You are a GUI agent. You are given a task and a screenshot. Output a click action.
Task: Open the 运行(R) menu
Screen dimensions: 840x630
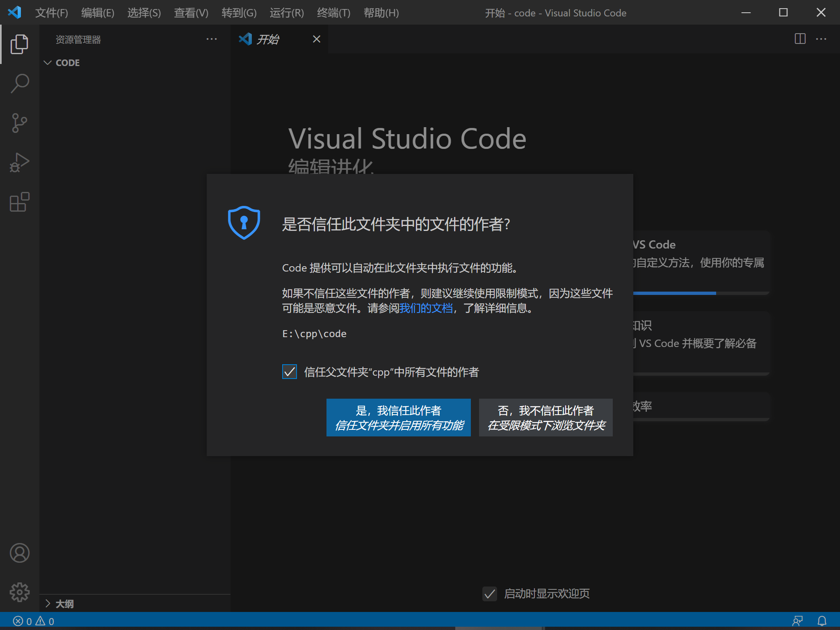287,13
